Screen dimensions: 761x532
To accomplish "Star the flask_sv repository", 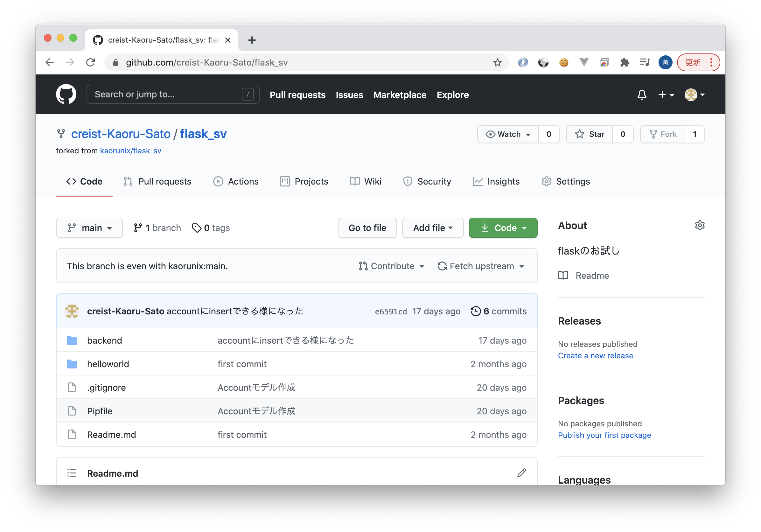I will (590, 134).
